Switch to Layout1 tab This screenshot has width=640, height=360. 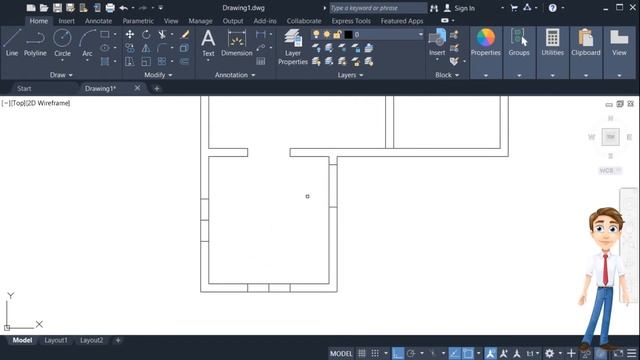56,340
